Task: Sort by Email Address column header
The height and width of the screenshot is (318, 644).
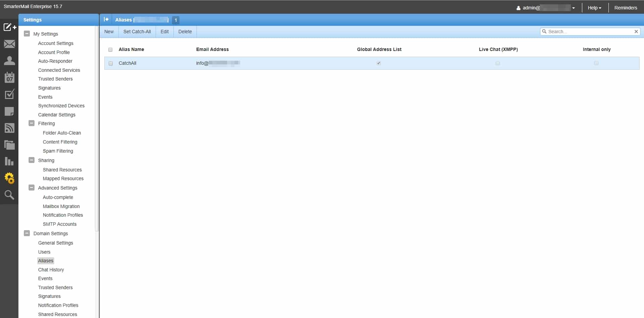Action: point(212,49)
